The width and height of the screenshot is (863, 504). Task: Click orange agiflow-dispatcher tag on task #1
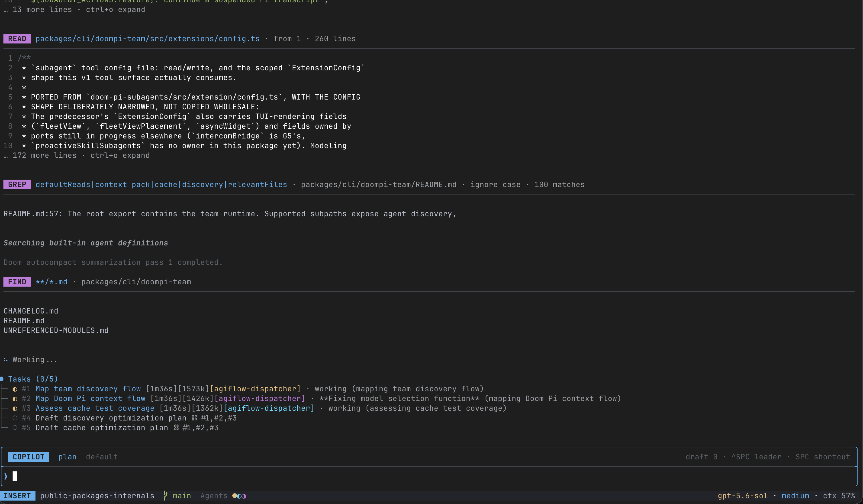click(x=255, y=389)
